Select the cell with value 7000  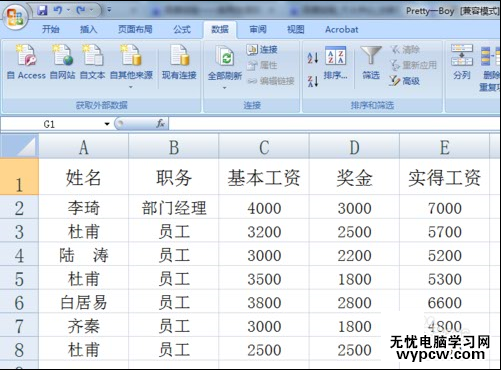(444, 207)
